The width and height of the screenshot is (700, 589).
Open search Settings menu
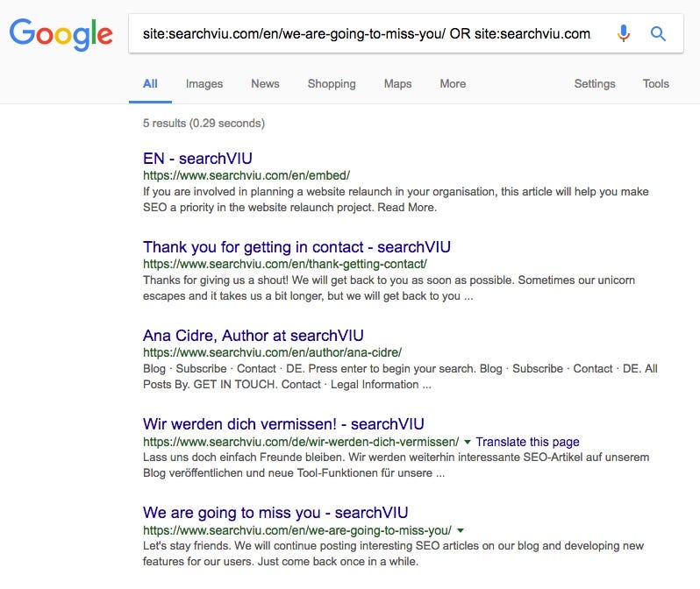(595, 84)
